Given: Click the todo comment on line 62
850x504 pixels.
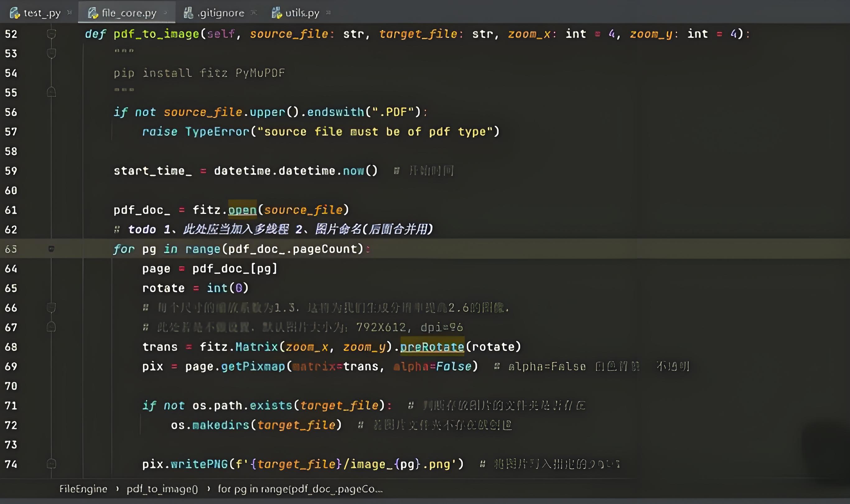Looking at the screenshot, I should pyautogui.click(x=273, y=229).
